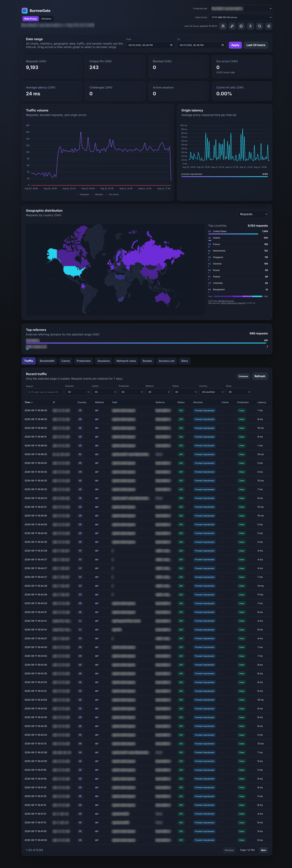
Task: Select the Traffic tab
Action: coord(29,361)
